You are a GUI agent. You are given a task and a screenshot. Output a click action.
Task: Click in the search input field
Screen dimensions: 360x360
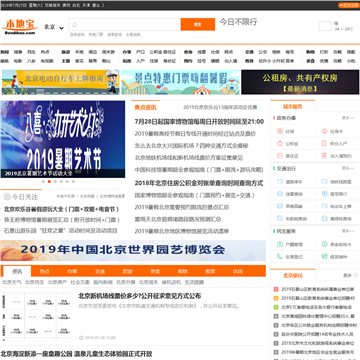tap(125, 24)
